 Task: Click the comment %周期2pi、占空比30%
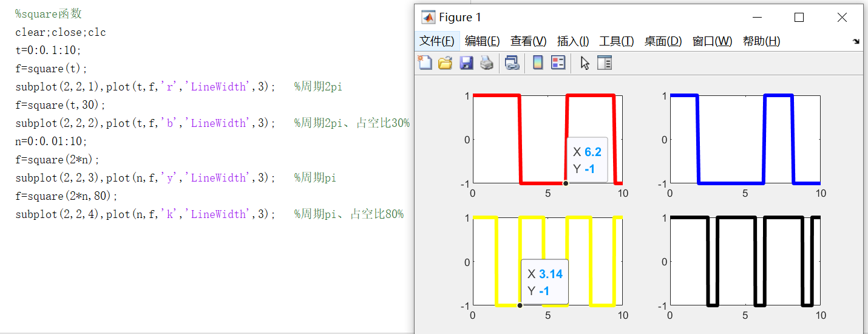point(352,123)
